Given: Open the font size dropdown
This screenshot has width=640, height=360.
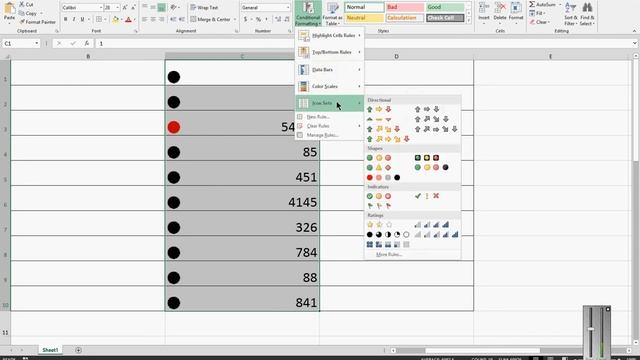Looking at the screenshot, I should point(118,8).
